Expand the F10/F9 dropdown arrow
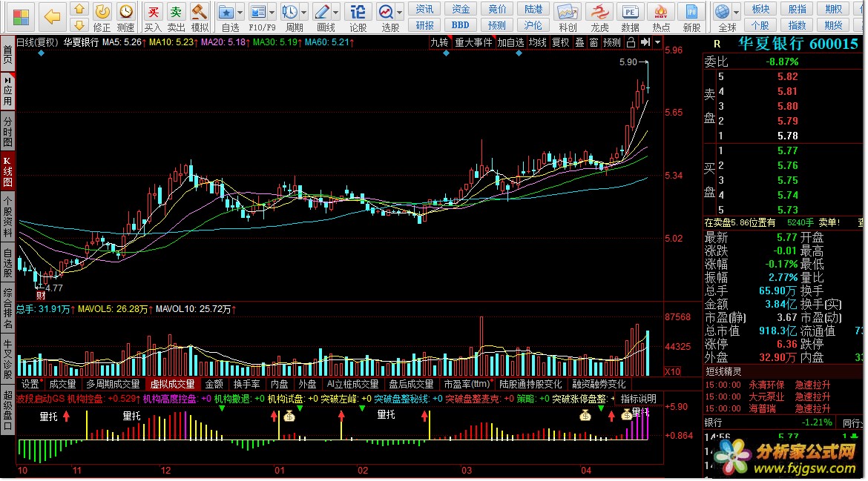Screen dimensions: 868x481 272,12
